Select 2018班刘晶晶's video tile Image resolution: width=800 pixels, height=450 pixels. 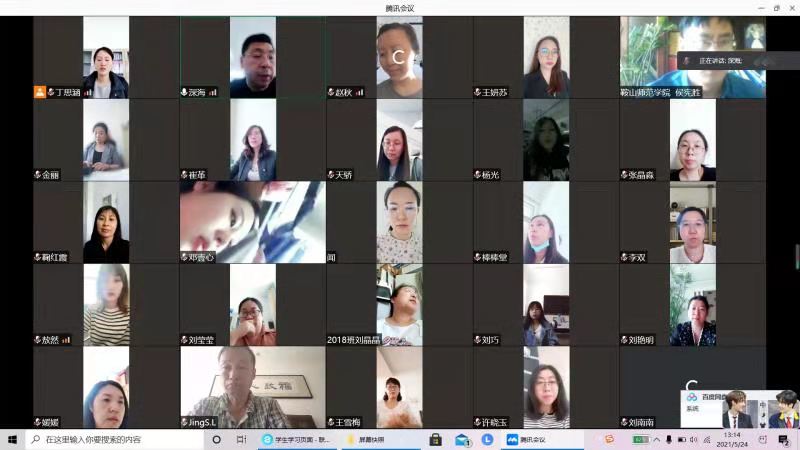(x=399, y=305)
